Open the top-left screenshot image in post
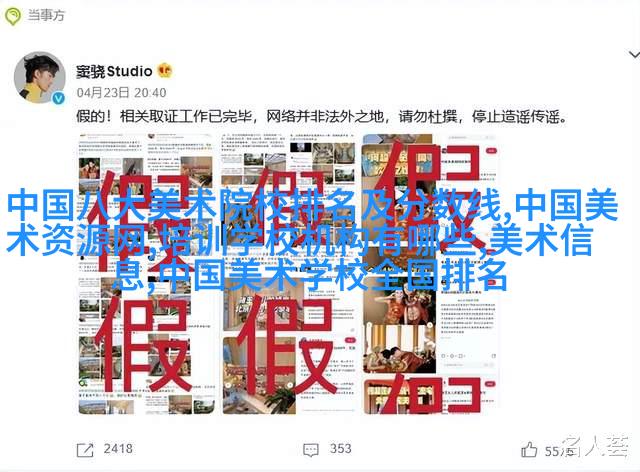 147,203
